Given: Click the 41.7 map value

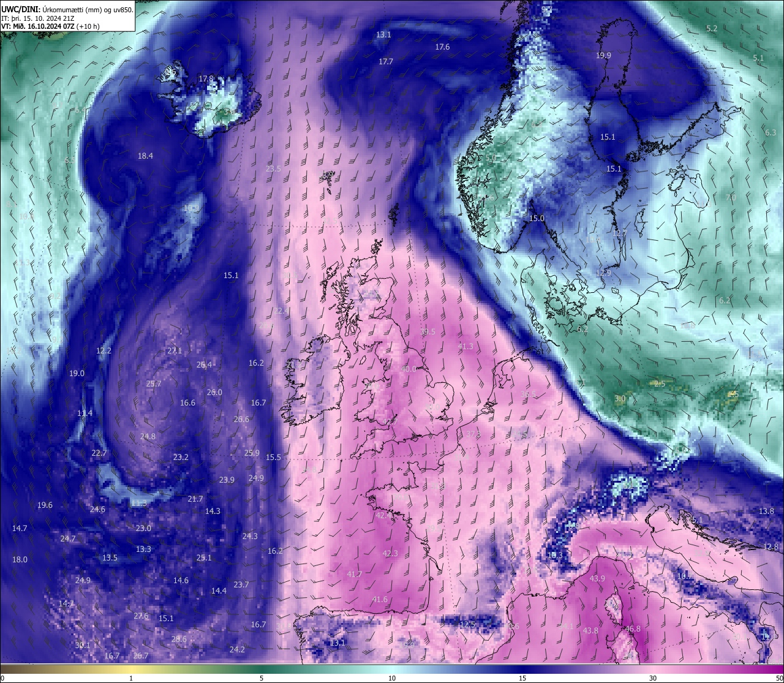Looking at the screenshot, I should [355, 574].
